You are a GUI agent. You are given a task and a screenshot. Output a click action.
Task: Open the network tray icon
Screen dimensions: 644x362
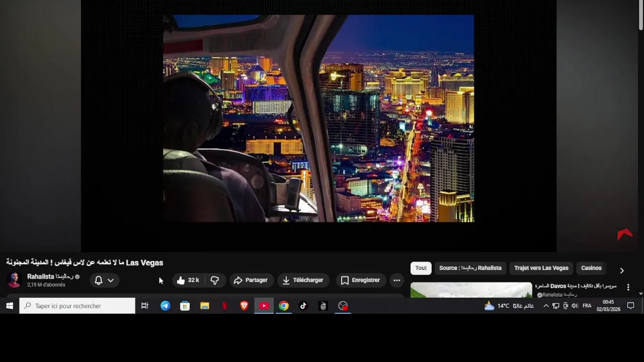pos(555,306)
